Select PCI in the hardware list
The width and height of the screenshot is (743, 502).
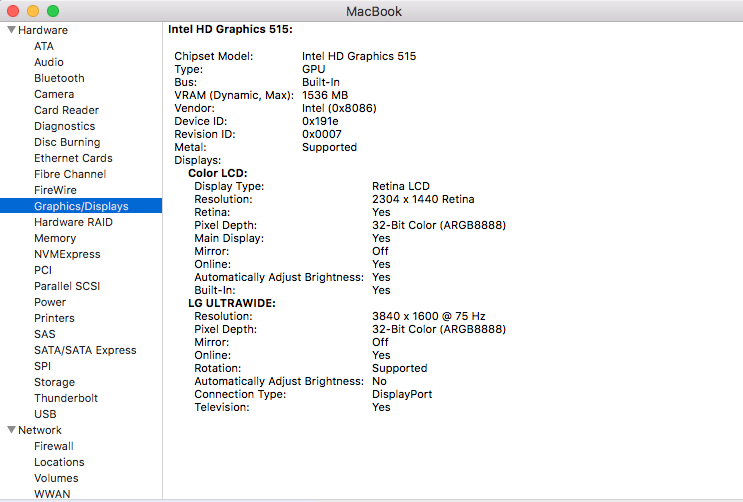coord(43,270)
